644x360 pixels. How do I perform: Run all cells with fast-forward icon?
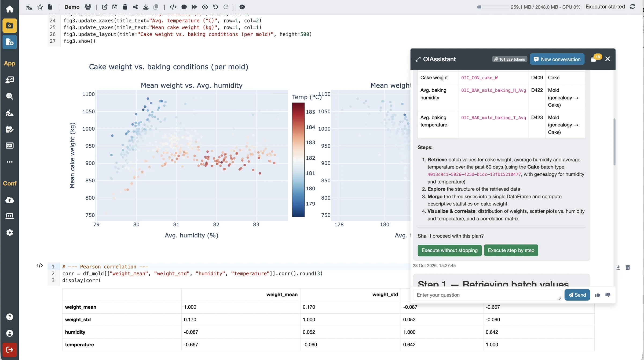(194, 7)
